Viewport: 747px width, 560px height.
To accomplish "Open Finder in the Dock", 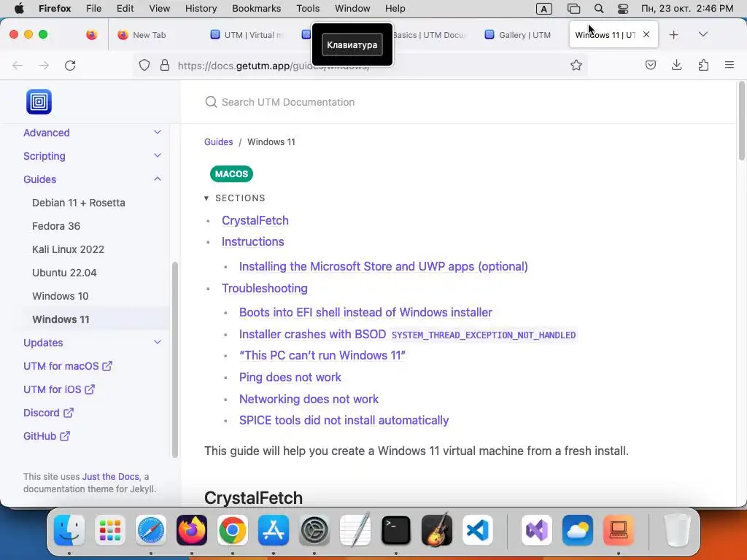I will 69,530.
